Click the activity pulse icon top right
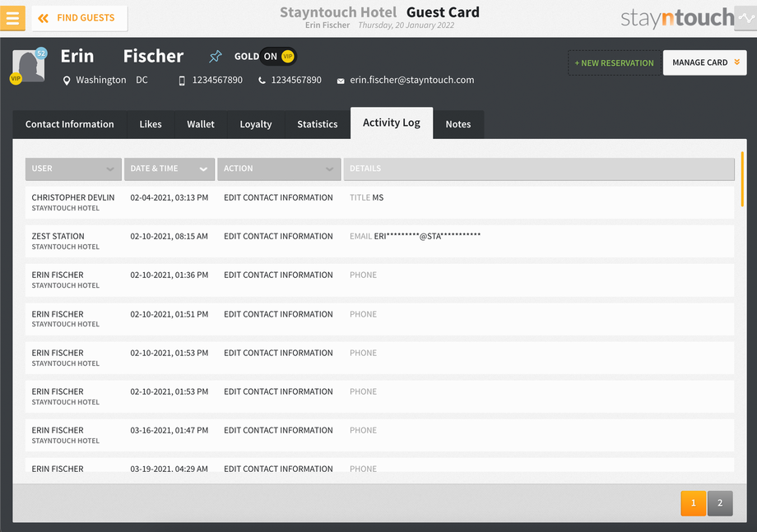The image size is (757, 532). click(x=746, y=18)
